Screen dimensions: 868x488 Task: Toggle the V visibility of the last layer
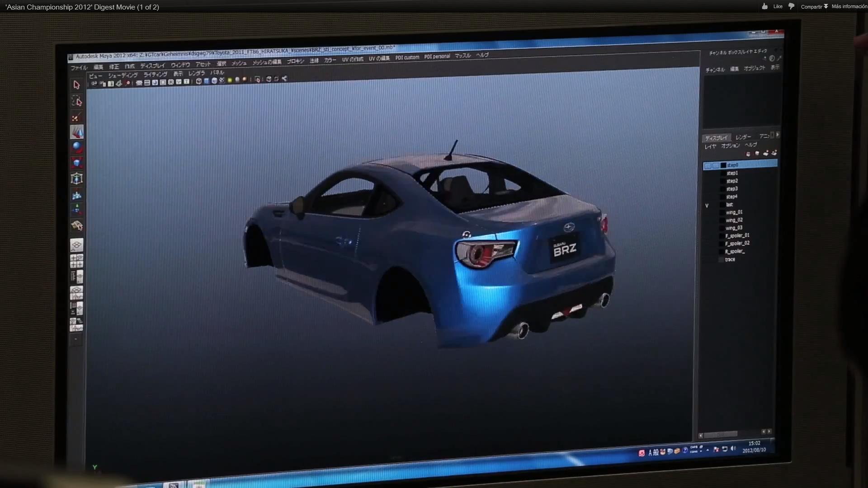[x=707, y=206]
